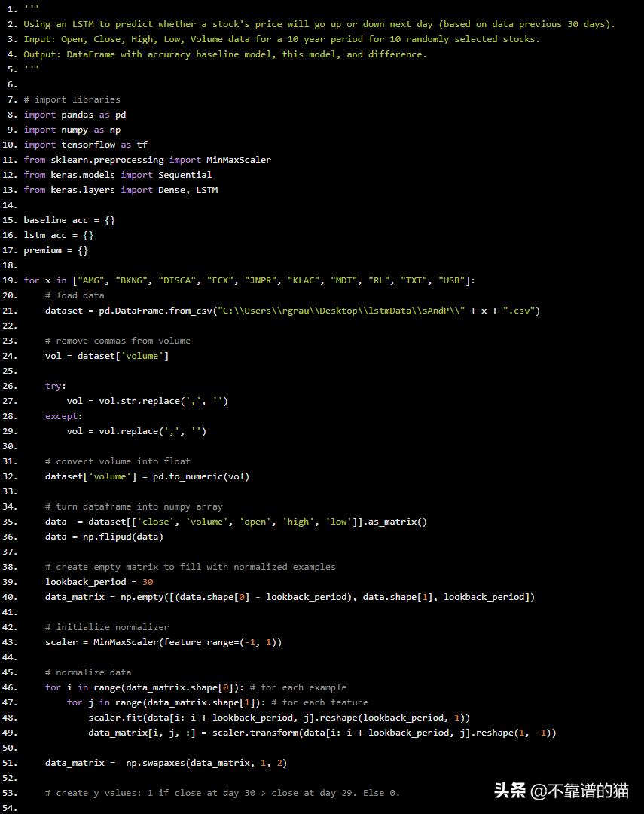Click the 'Output: DataFrame with accuracy' docstring line
Screen dimensions: 644x814
click(x=225, y=54)
